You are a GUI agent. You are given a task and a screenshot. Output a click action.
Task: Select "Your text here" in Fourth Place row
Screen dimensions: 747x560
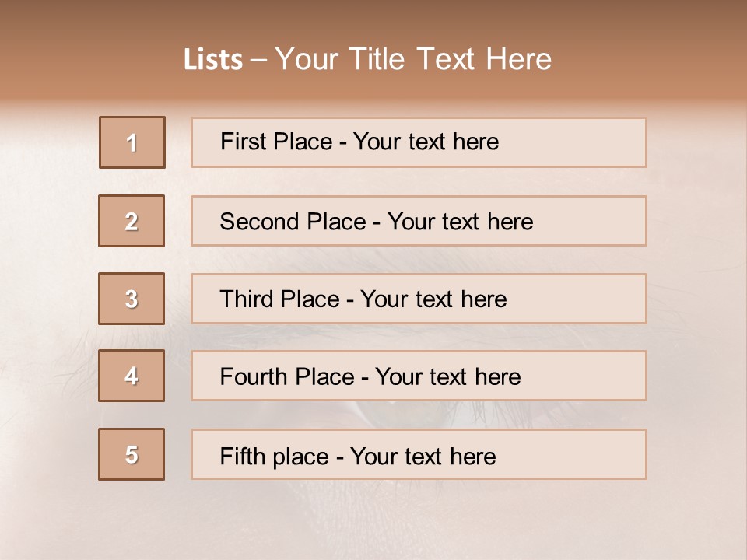click(447, 377)
